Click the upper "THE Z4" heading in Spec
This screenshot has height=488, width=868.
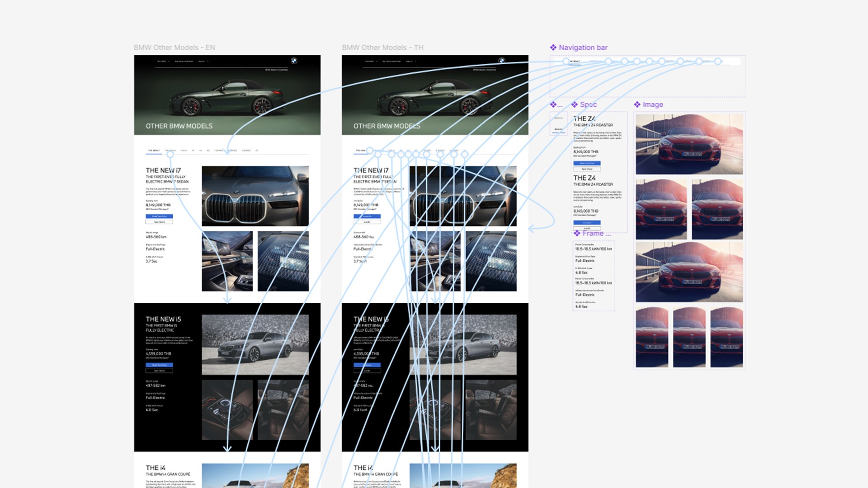585,118
